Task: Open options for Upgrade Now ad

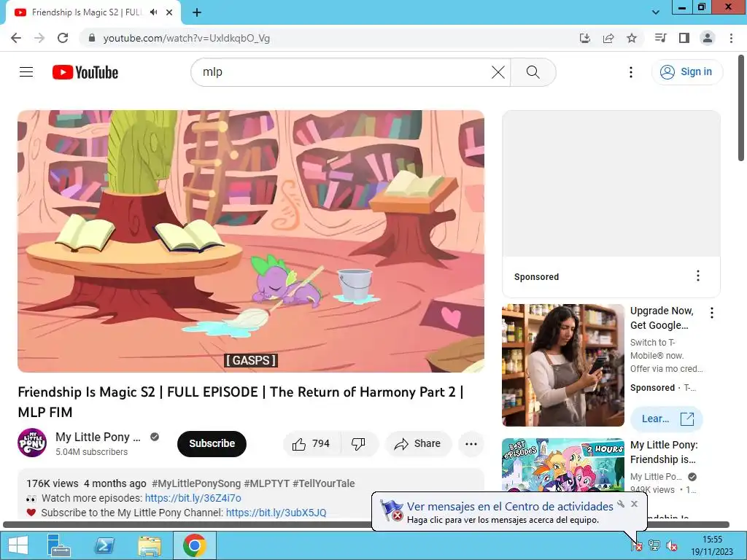Action: tap(712, 313)
